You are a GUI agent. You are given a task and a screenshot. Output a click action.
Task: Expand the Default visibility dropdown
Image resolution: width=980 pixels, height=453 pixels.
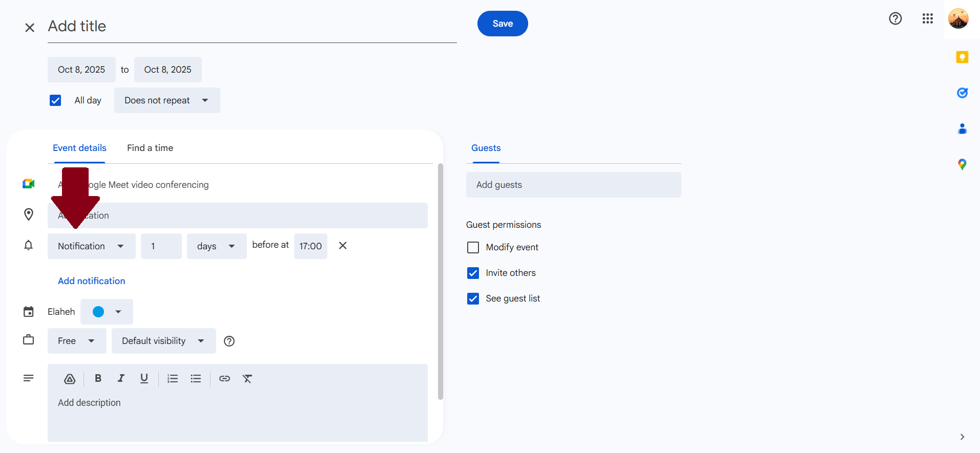[163, 341]
